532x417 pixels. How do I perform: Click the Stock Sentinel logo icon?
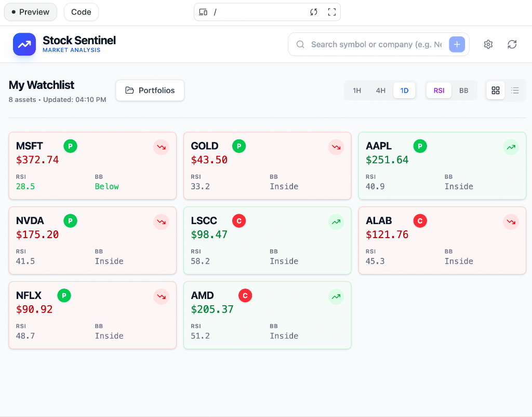point(24,44)
